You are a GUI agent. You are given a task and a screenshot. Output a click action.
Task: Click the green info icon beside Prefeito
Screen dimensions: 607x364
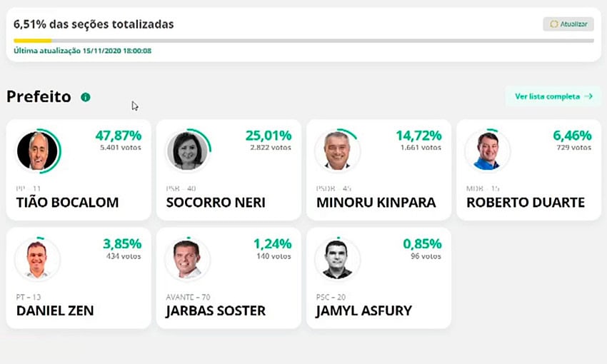[x=86, y=97]
